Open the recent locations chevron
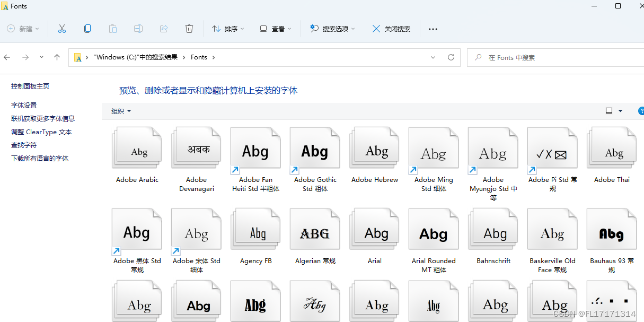 point(41,57)
